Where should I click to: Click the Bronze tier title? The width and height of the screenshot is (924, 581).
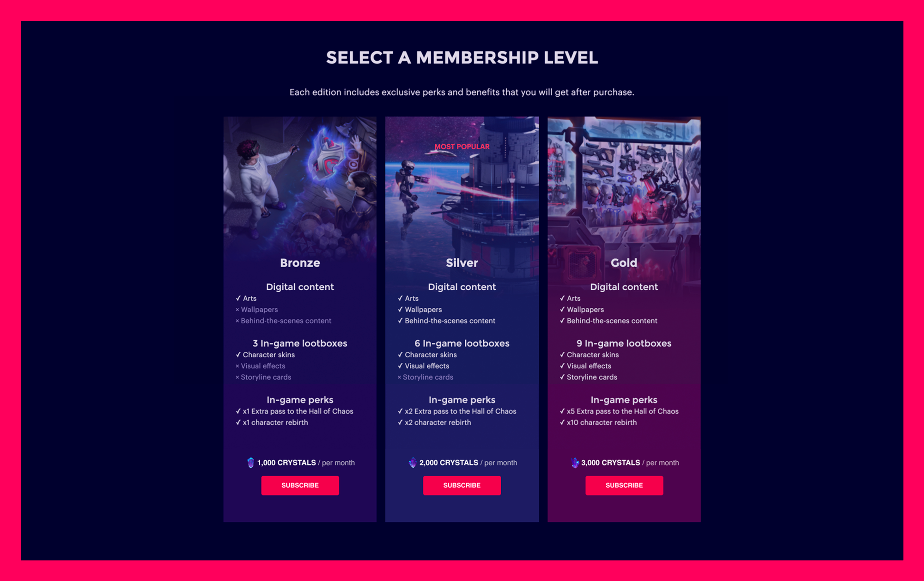tap(300, 263)
